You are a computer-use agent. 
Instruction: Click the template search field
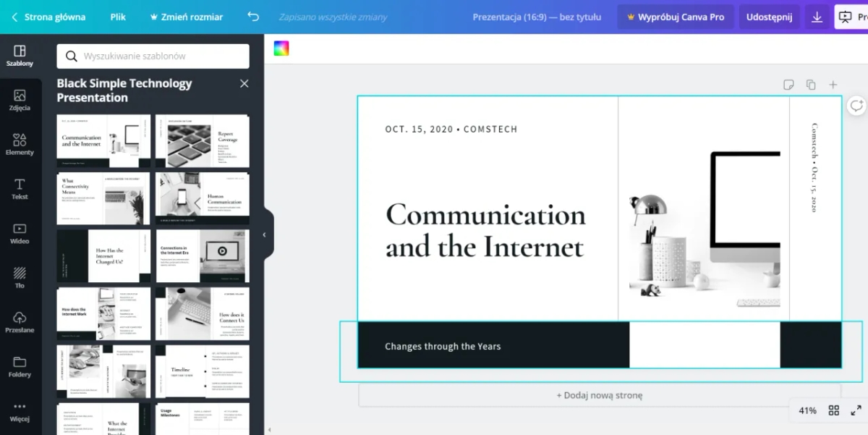(x=153, y=56)
